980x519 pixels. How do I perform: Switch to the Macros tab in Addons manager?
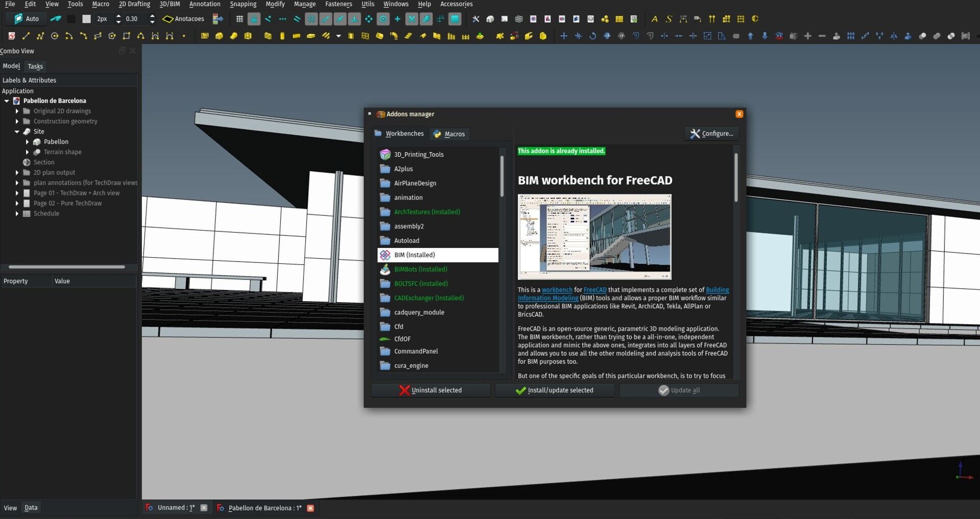point(449,134)
